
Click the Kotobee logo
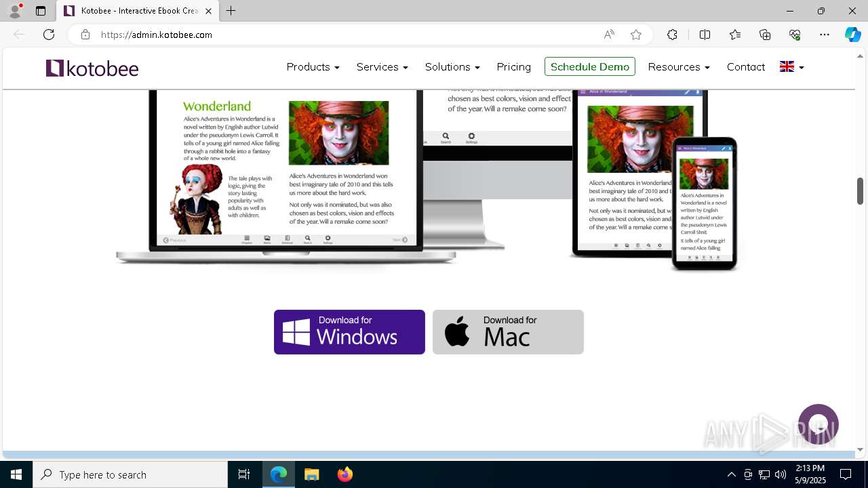point(92,68)
